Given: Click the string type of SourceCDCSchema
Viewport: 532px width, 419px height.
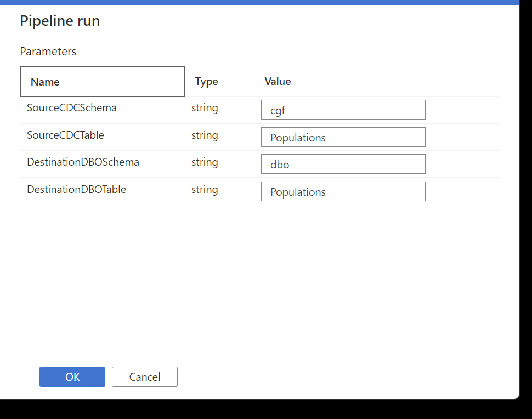Looking at the screenshot, I should click(x=205, y=108).
